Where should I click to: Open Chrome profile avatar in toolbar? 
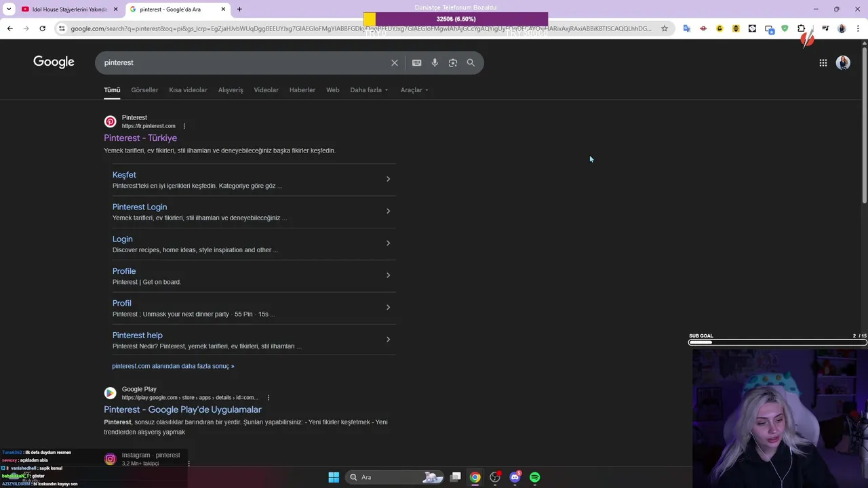point(842,28)
